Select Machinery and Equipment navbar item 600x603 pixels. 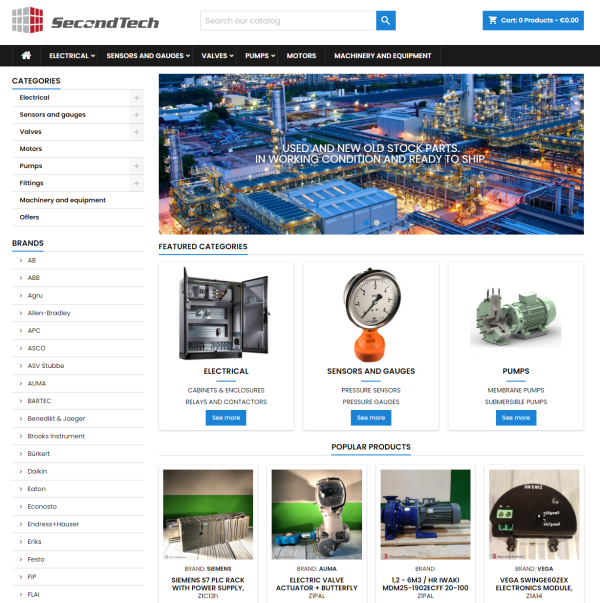pyautogui.click(x=383, y=55)
